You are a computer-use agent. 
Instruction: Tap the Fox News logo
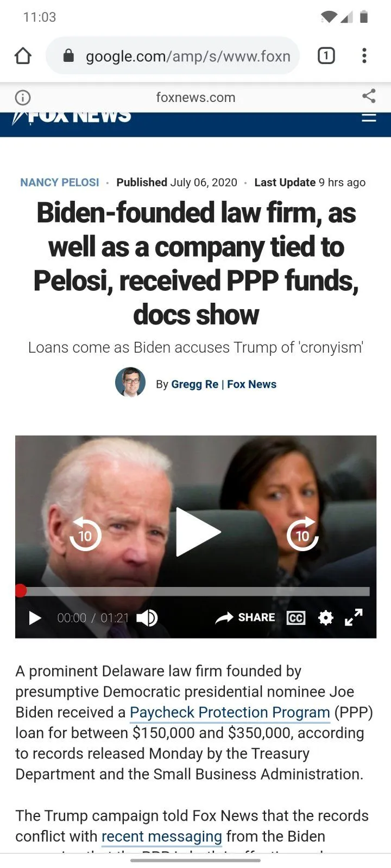[72, 117]
